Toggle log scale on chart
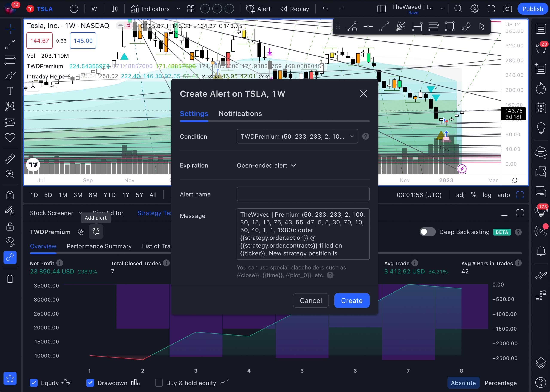The height and width of the screenshot is (392, 550). [487, 195]
